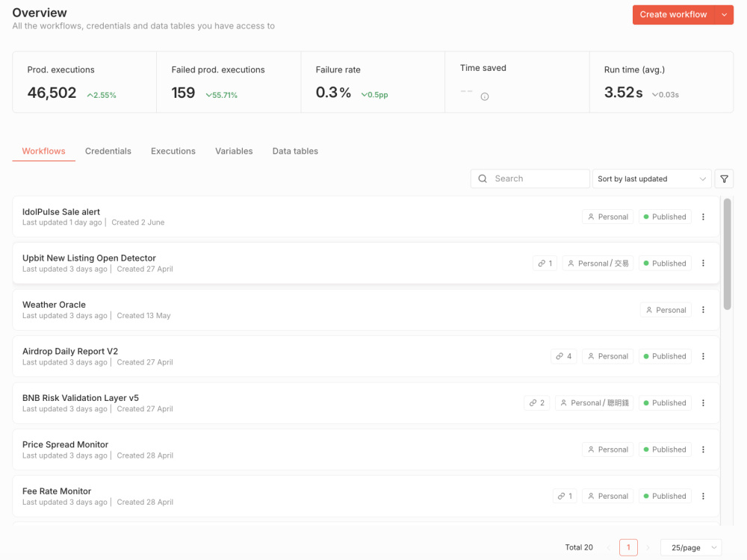747x560 pixels.
Task: Click the Total 20 count text
Action: (579, 547)
